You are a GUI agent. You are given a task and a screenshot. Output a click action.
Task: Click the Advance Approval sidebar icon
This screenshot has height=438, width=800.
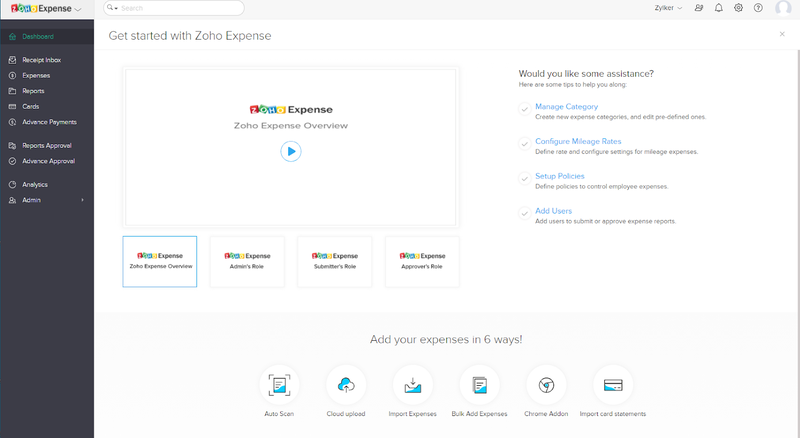pyautogui.click(x=12, y=161)
